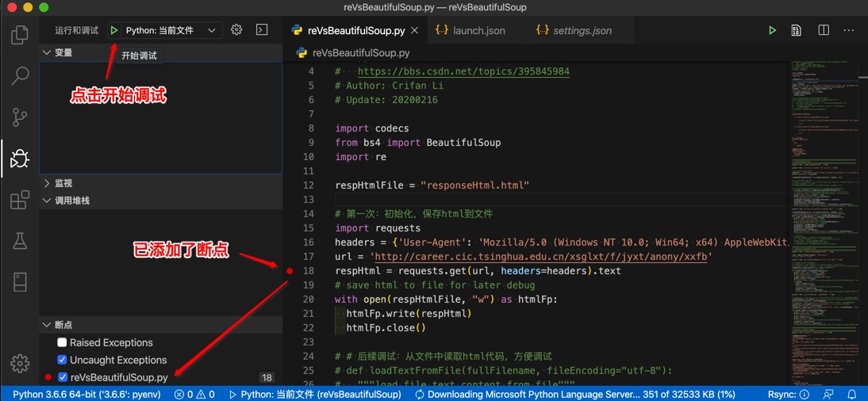Split the editor to the right

(823, 30)
